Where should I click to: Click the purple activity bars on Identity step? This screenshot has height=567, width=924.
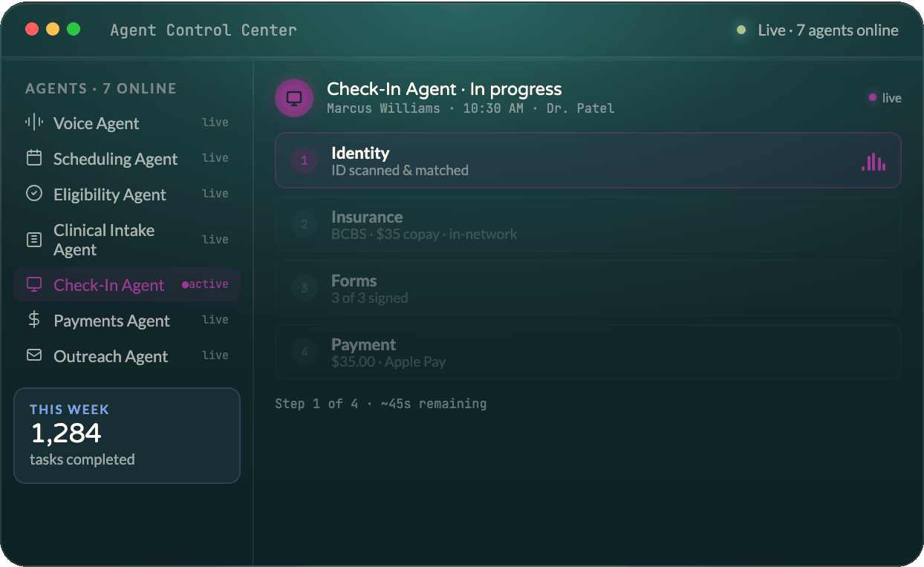873,162
